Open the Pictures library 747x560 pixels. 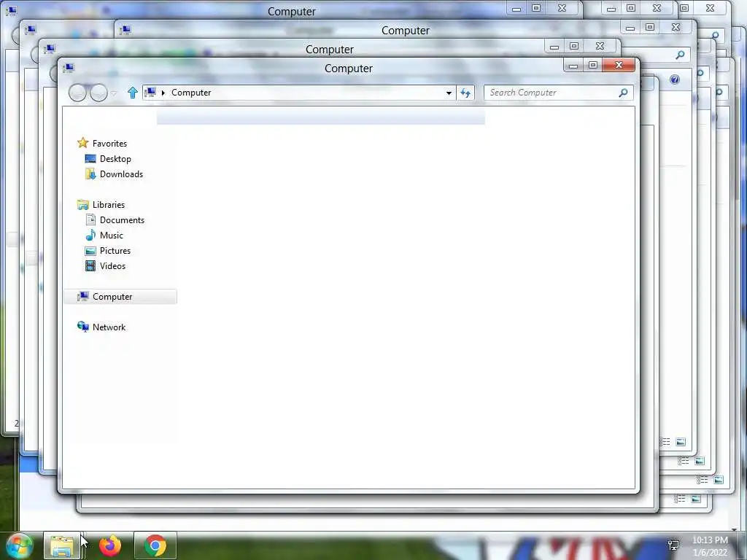click(115, 251)
